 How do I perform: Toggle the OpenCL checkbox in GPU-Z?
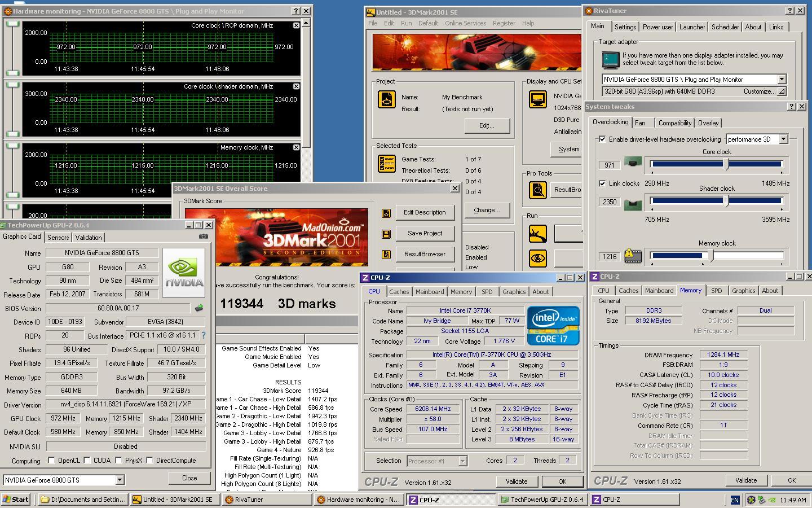click(x=51, y=460)
